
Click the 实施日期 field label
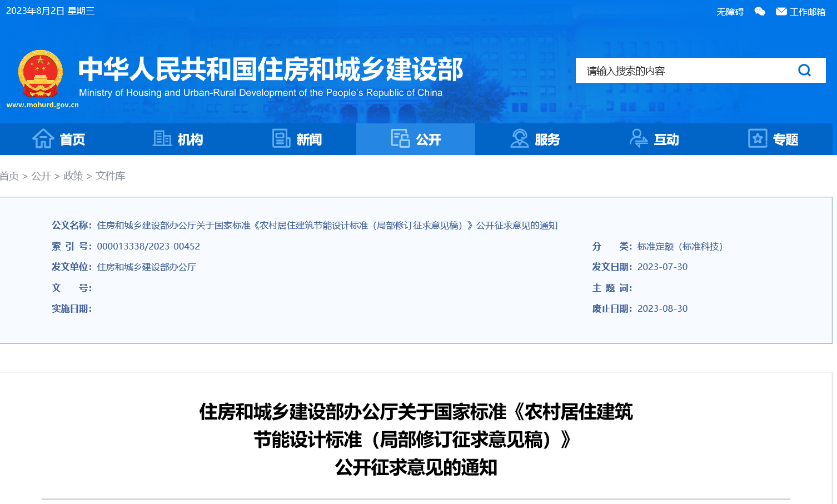[x=72, y=308]
